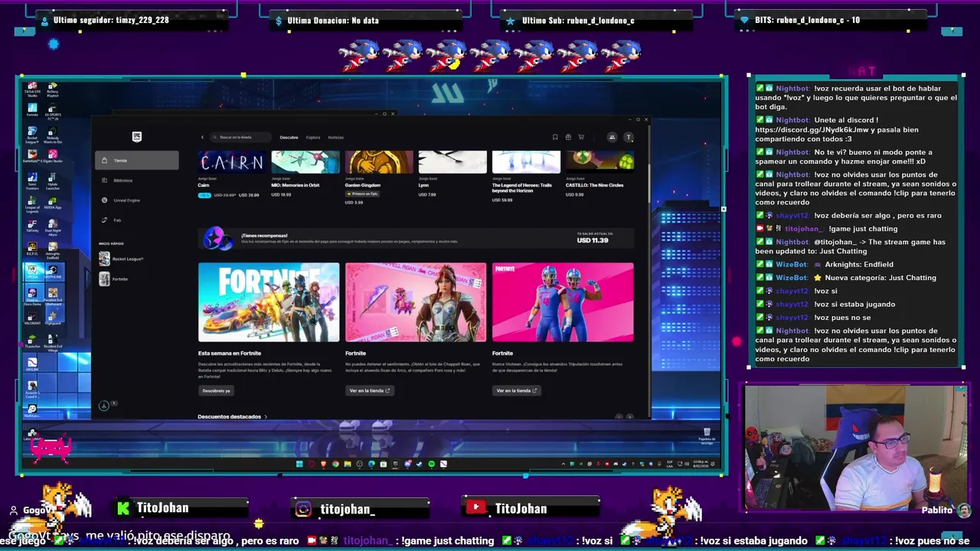The width and height of the screenshot is (980, 551).
Task: Open the EA SPORTS FC 26 desktop icon
Action: tap(53, 111)
